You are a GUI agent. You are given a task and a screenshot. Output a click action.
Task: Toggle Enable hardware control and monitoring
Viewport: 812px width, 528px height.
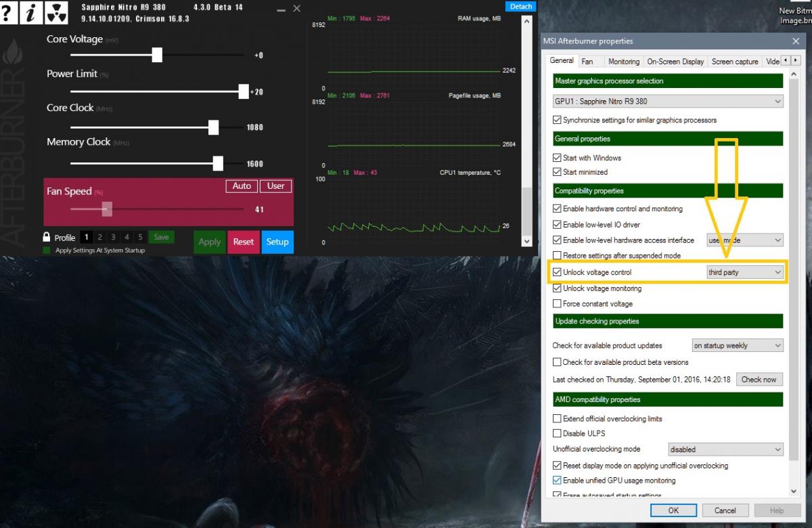[x=558, y=208]
